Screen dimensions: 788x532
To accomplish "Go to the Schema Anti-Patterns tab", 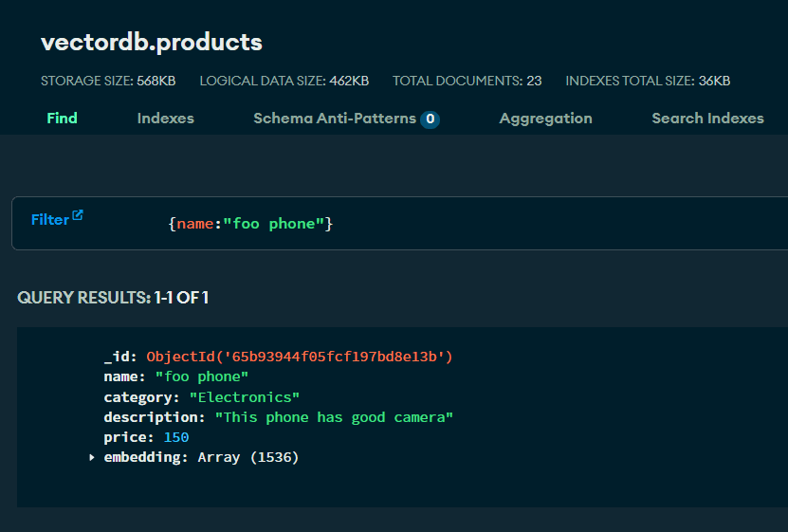I will point(334,119).
